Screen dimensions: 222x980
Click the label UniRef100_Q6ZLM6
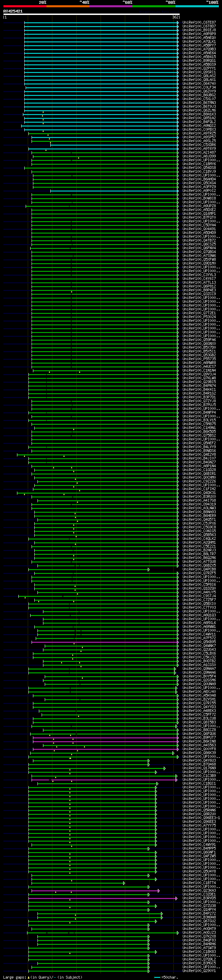click(x=199, y=110)
